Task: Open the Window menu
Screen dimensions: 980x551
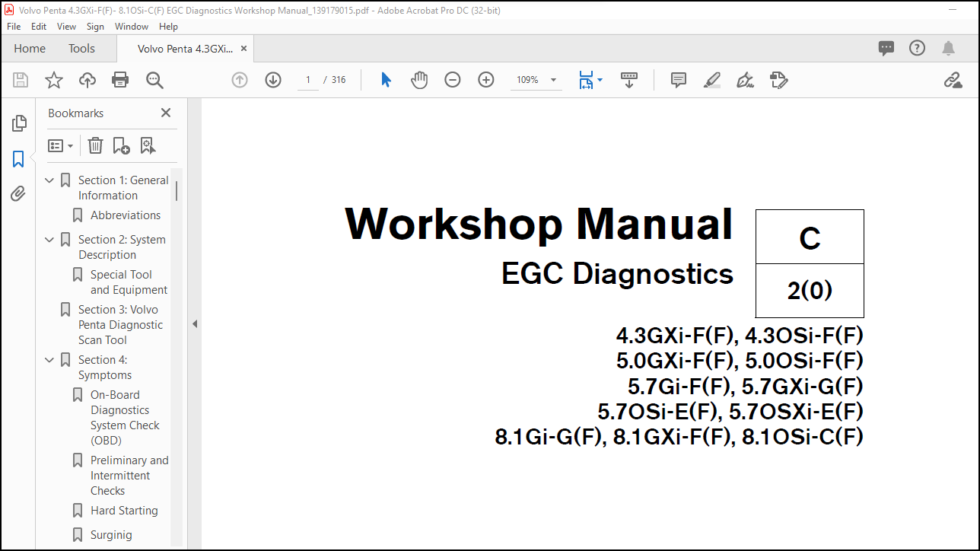Action: [x=132, y=26]
